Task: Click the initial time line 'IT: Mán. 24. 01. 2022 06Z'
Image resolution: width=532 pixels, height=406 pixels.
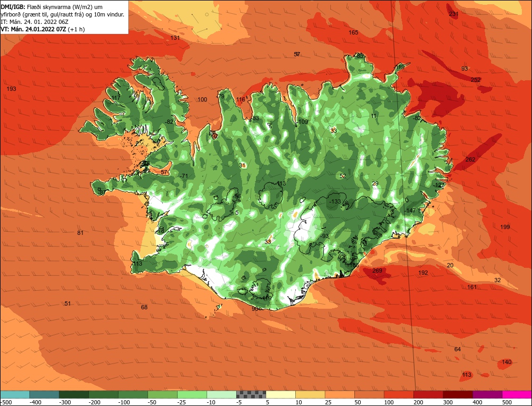Action: pos(35,22)
